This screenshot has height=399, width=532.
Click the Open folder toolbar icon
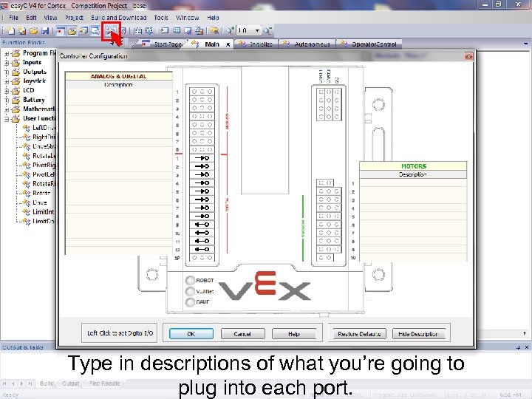(x=33, y=31)
